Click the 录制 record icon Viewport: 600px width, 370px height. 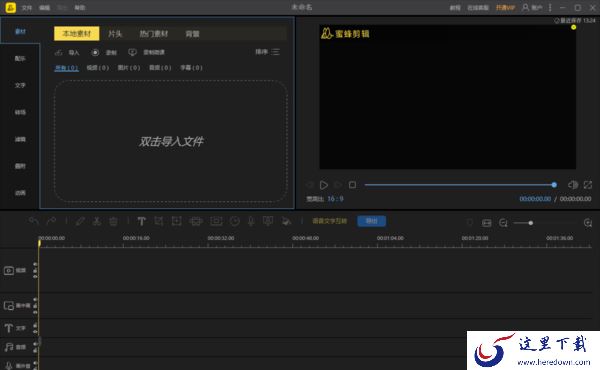pyautogui.click(x=95, y=52)
